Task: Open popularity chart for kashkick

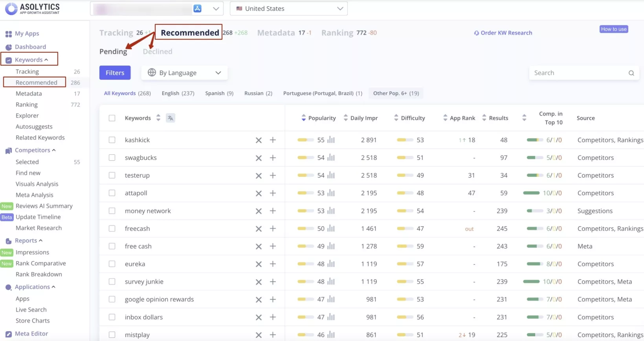Action: (331, 140)
